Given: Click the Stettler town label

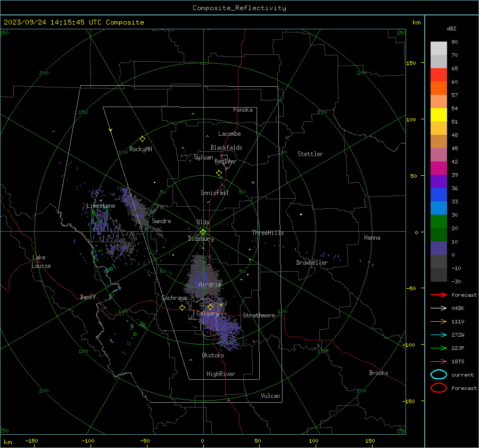Looking at the screenshot, I should (x=310, y=154).
